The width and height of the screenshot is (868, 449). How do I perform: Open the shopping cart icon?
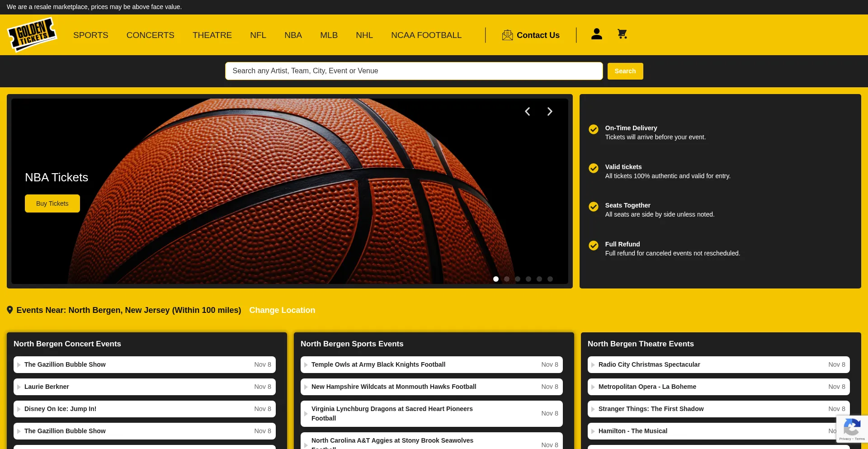tap(622, 34)
